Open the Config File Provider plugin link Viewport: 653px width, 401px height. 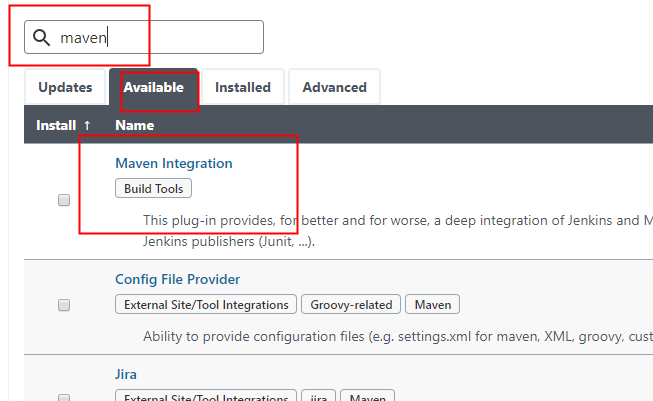177,279
